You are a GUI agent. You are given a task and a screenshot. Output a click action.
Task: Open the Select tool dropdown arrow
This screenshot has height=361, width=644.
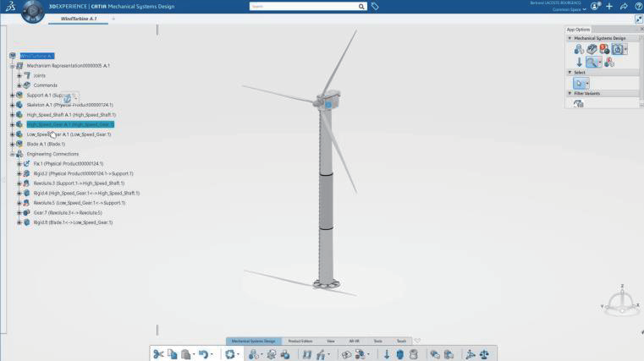click(x=586, y=84)
